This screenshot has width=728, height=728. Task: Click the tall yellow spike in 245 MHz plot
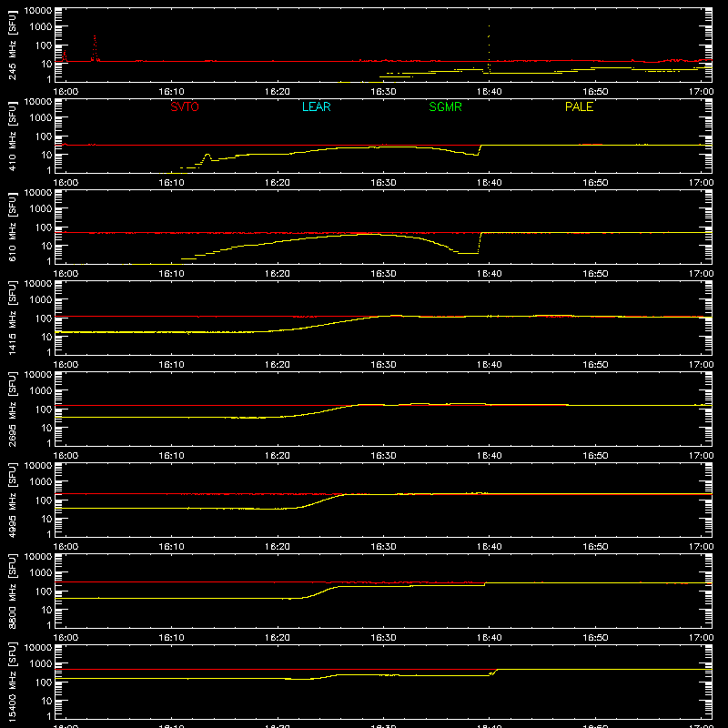point(489,49)
